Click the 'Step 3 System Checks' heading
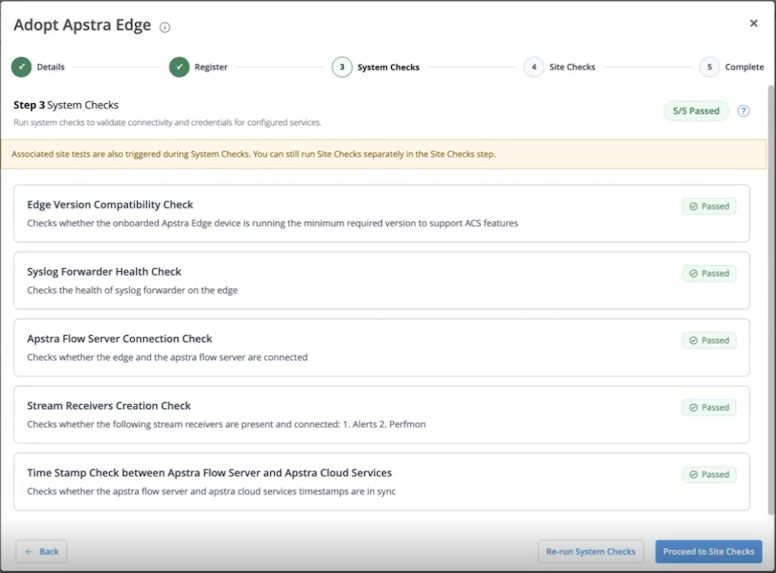 [66, 105]
